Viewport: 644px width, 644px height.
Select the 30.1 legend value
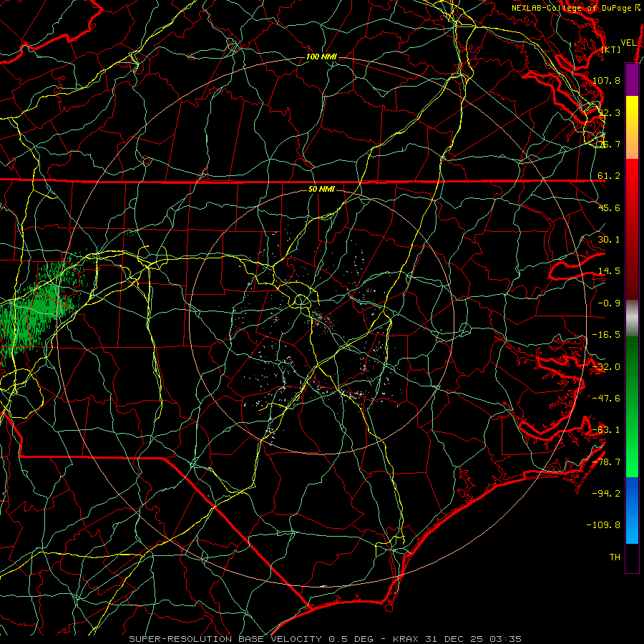(x=609, y=240)
